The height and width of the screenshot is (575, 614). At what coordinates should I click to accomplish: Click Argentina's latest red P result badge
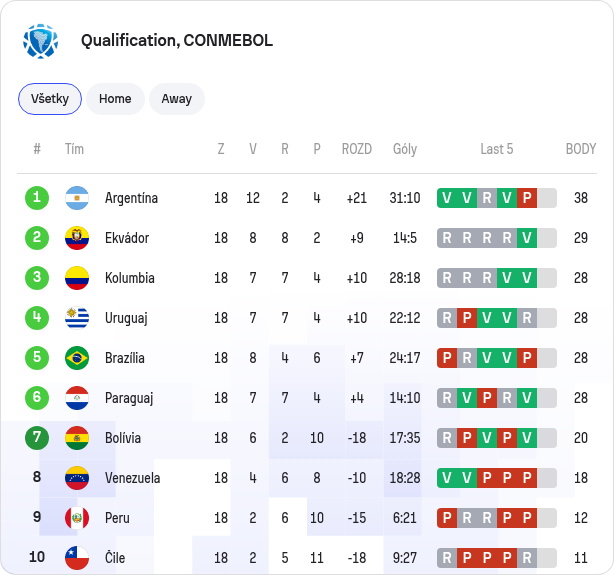527,198
